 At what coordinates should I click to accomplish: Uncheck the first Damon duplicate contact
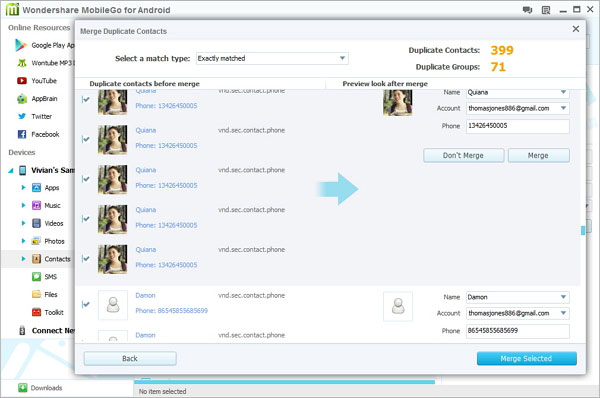coord(86,305)
